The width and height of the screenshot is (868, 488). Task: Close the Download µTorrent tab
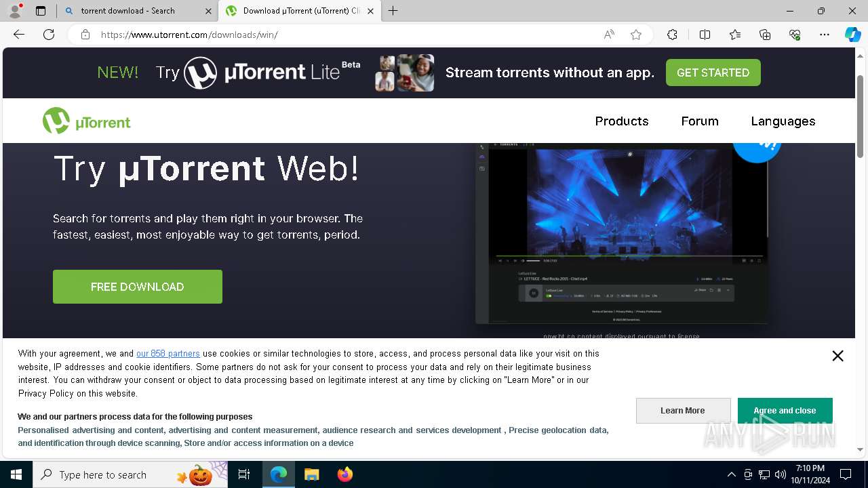tap(370, 11)
